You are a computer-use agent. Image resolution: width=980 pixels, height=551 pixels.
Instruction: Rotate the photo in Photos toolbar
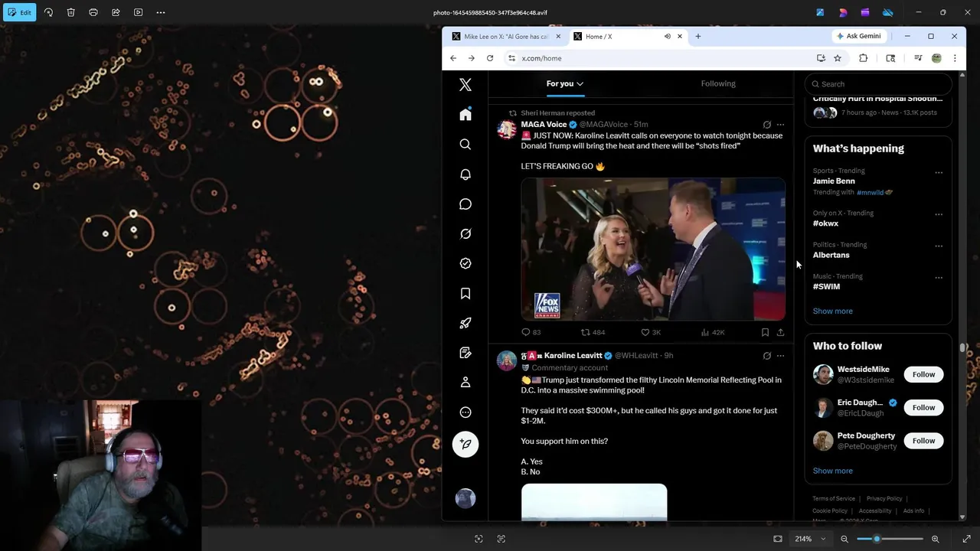[x=48, y=12]
